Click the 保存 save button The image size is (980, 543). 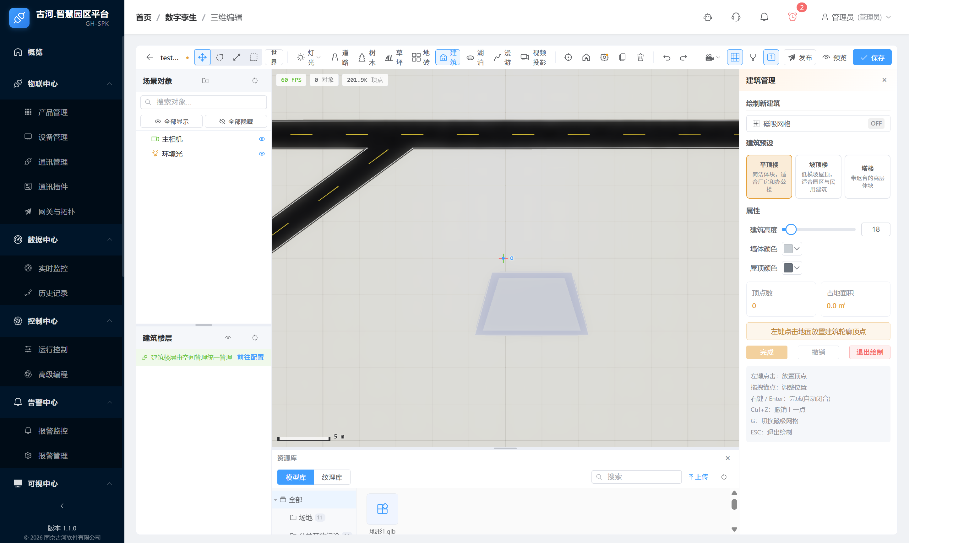[872, 57]
